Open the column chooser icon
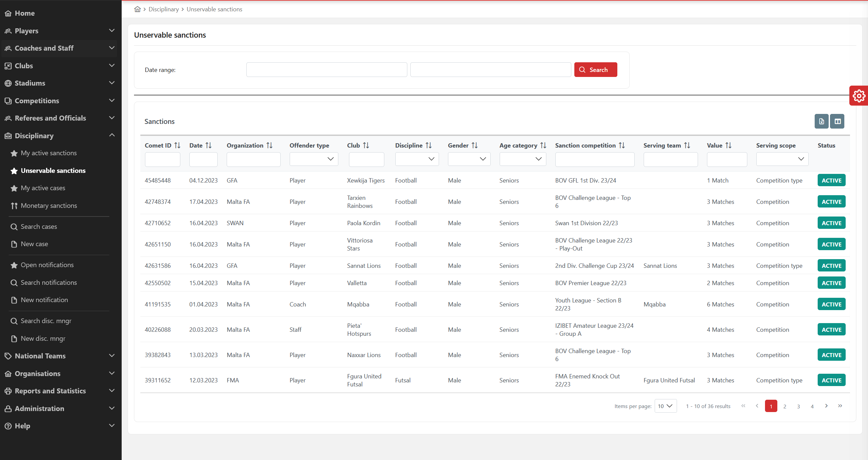 (x=837, y=121)
